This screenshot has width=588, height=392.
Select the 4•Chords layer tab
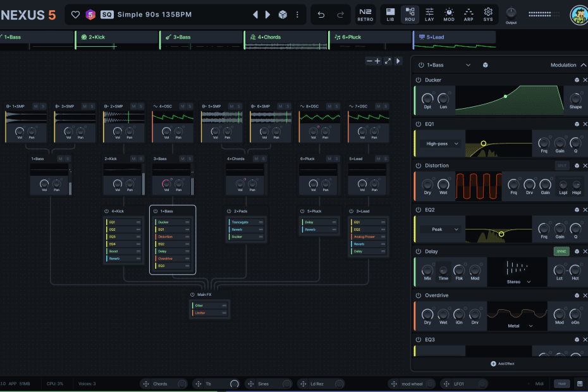click(x=269, y=37)
